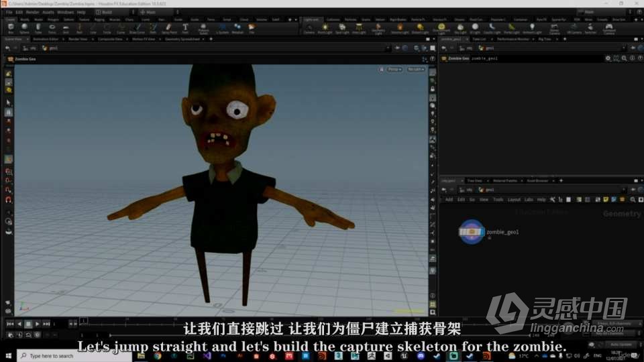The width and height of the screenshot is (644, 362).
Task: Open the network editor Tools menu
Action: point(498,200)
